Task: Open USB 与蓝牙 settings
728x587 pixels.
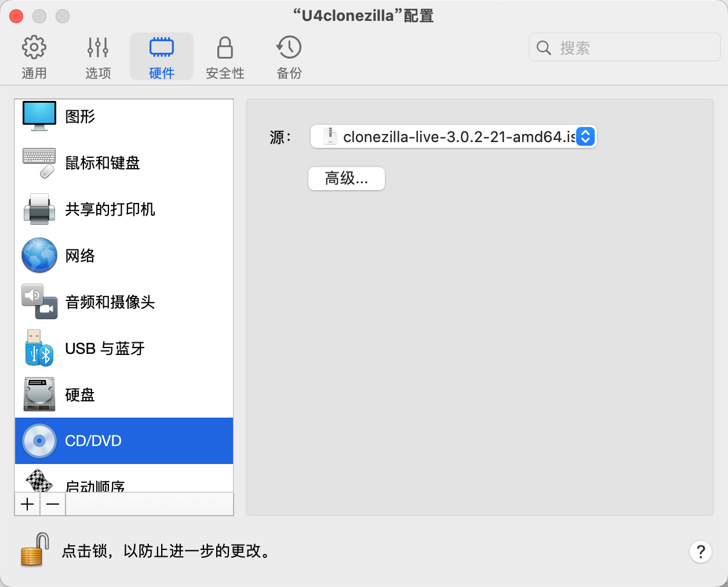Action: point(104,349)
